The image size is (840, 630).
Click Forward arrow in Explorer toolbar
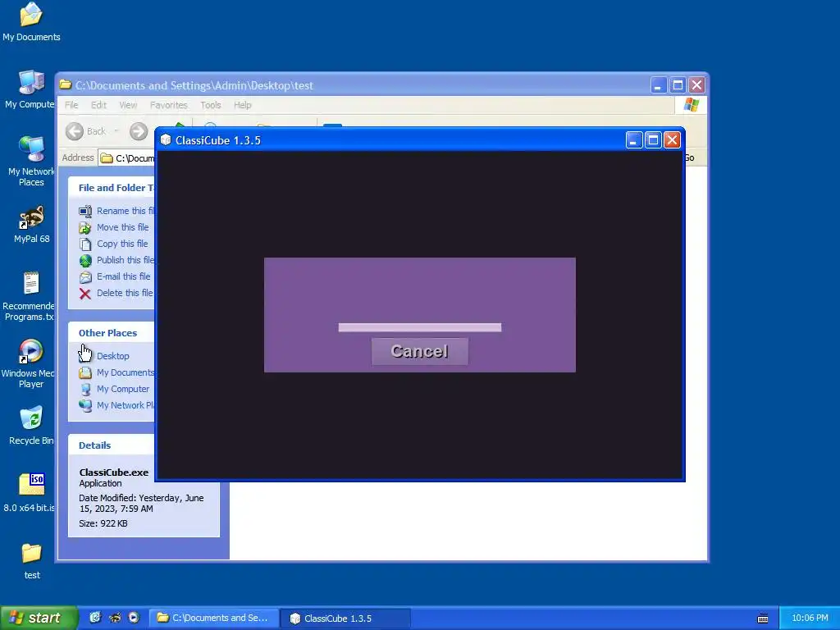click(138, 131)
